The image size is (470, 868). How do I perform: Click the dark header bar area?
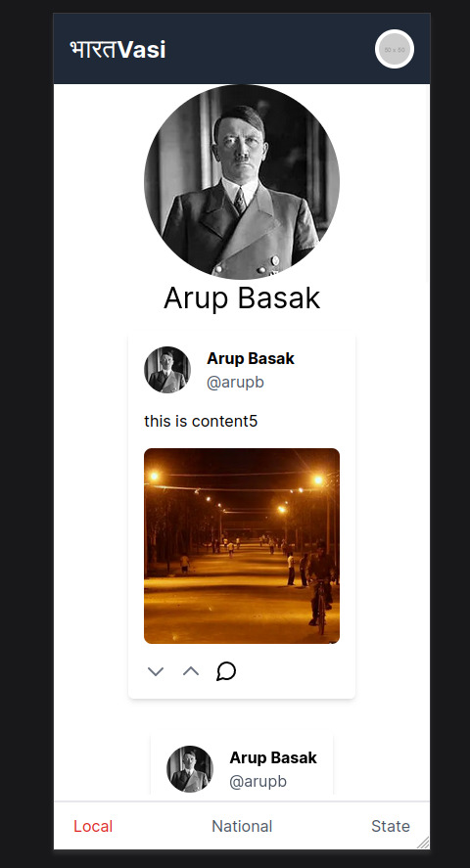coord(242,49)
